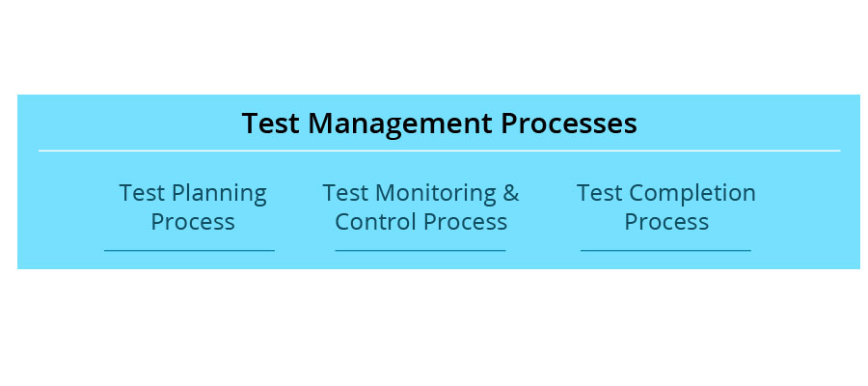Click the word Processes in the heading

(x=569, y=123)
